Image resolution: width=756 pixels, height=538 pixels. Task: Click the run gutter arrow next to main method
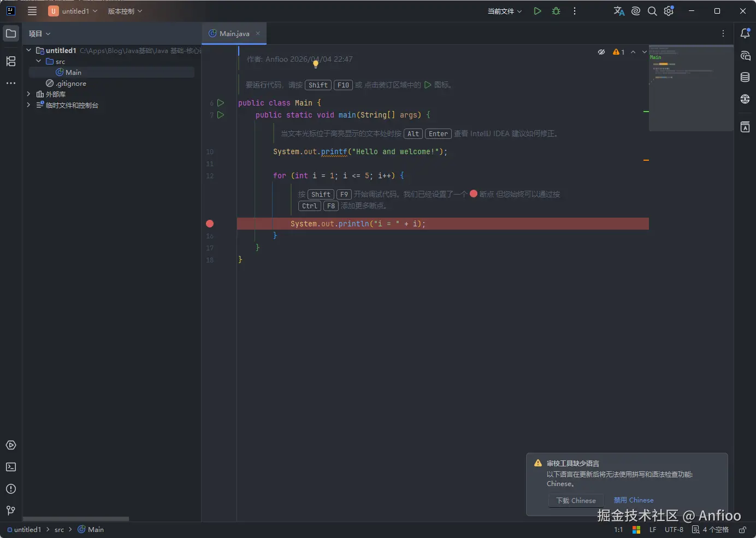click(221, 115)
